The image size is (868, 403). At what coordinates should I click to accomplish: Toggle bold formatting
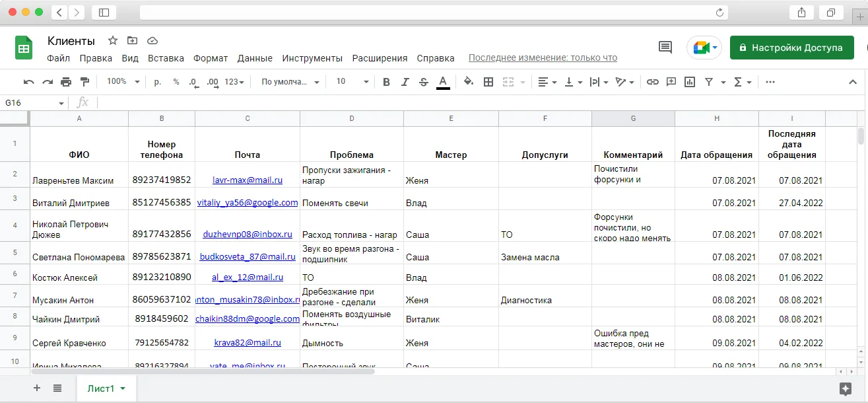387,82
